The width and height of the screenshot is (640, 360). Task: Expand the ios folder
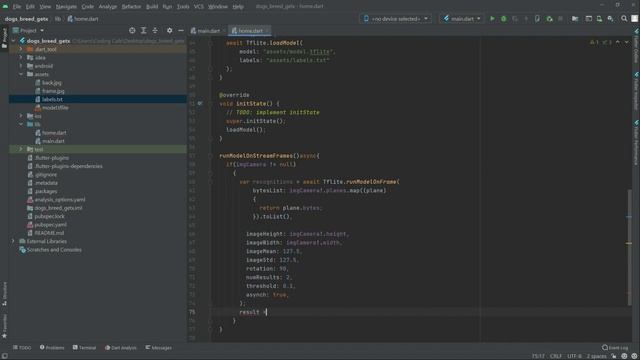[21, 116]
